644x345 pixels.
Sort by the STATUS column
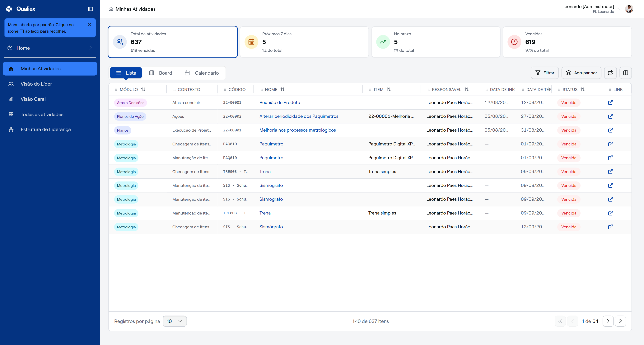(x=583, y=89)
